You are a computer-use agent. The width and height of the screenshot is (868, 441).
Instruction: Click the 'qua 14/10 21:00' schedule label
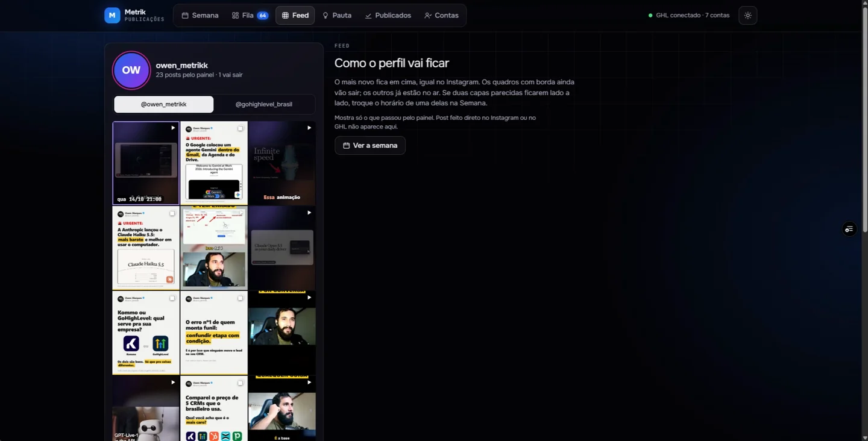(x=139, y=199)
